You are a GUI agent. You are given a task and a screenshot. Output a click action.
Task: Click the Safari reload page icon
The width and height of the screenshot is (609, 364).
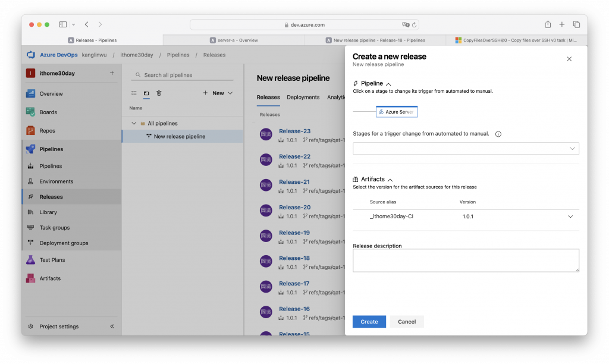414,25
